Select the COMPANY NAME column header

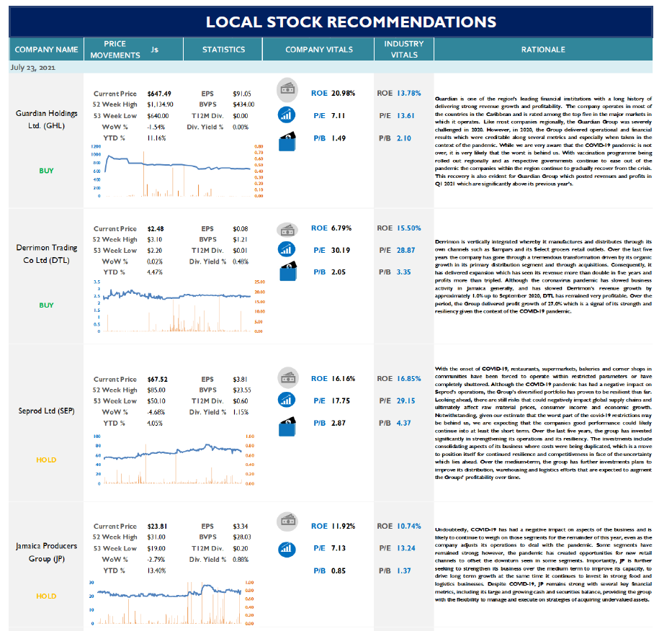pos(46,50)
